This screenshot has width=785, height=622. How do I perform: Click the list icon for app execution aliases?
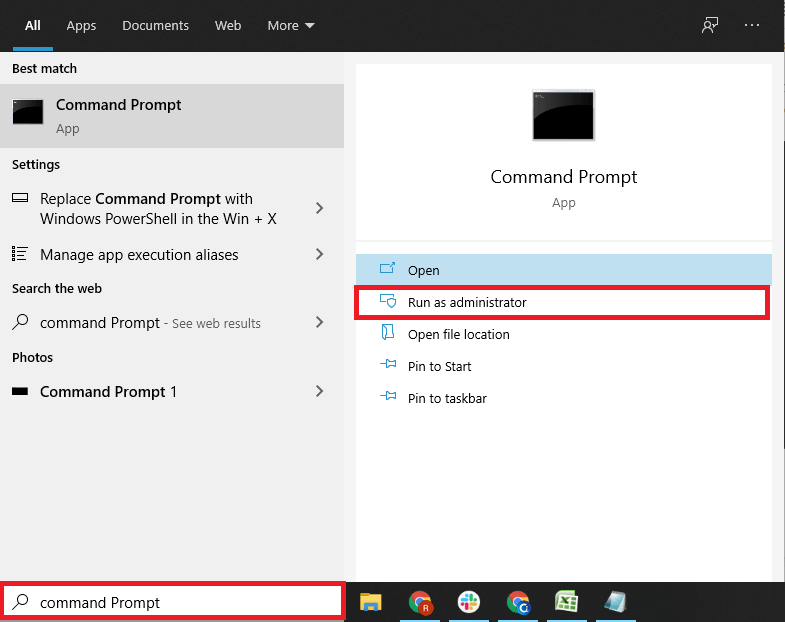(x=20, y=253)
